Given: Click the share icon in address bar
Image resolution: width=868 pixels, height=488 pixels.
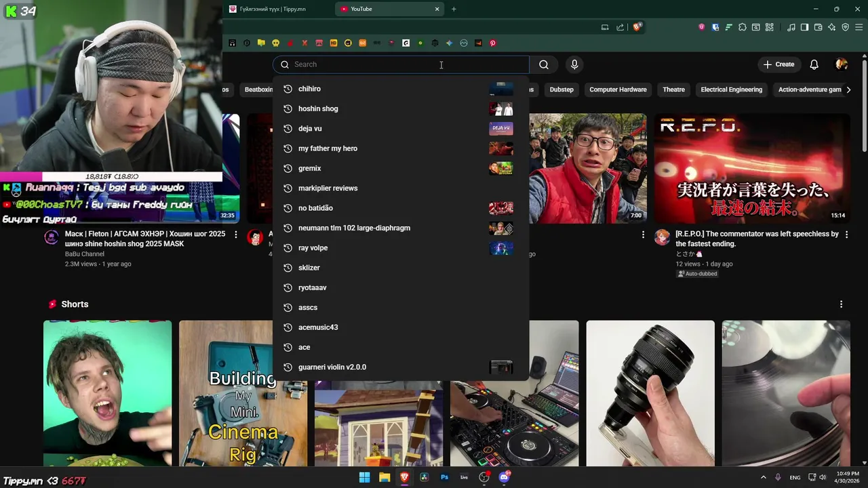Looking at the screenshot, I should coord(620,27).
